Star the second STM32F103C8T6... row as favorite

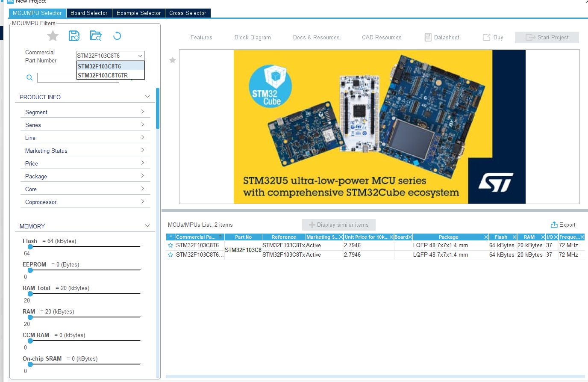point(171,255)
